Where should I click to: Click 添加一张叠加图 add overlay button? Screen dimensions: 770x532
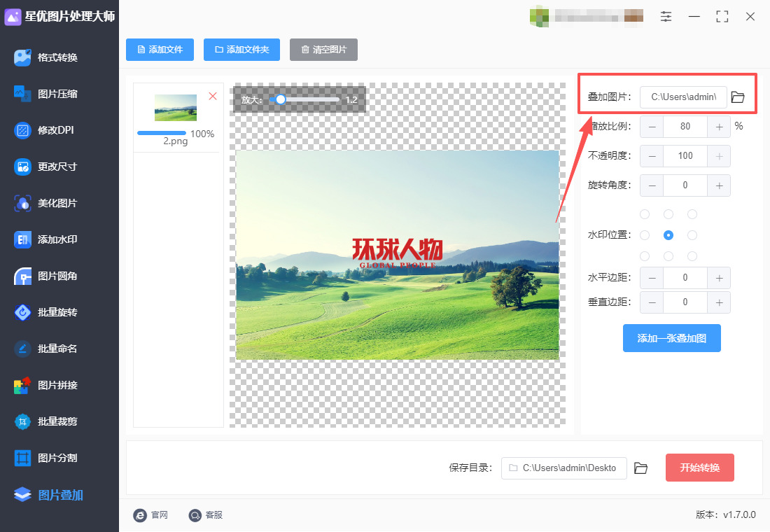(x=672, y=338)
